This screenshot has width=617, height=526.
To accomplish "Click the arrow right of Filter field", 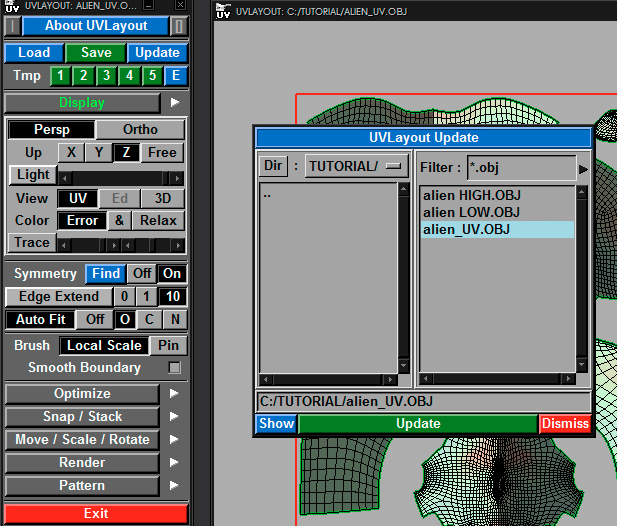I will (583, 168).
